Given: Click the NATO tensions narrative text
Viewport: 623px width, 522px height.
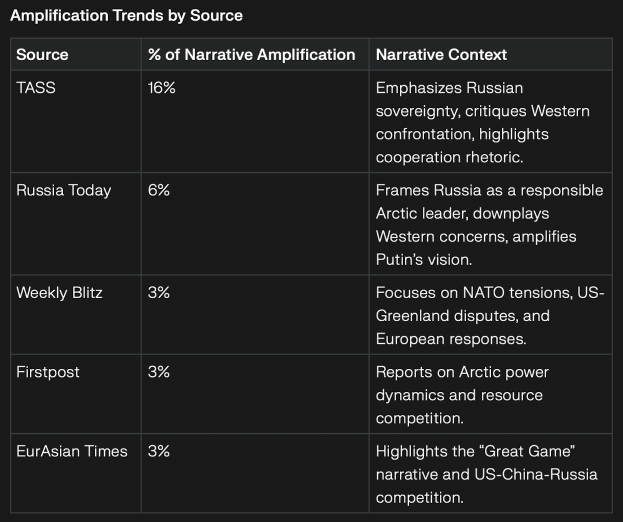Looking at the screenshot, I should click(489, 315).
